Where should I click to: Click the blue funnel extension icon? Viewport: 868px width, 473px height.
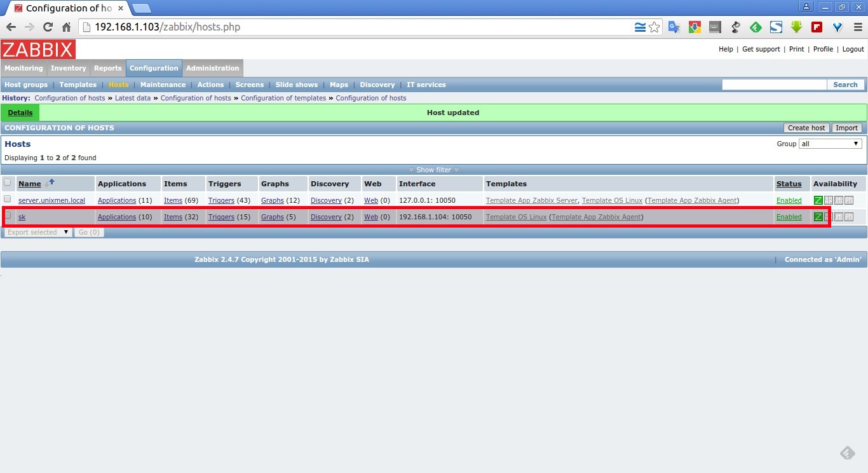coord(837,27)
